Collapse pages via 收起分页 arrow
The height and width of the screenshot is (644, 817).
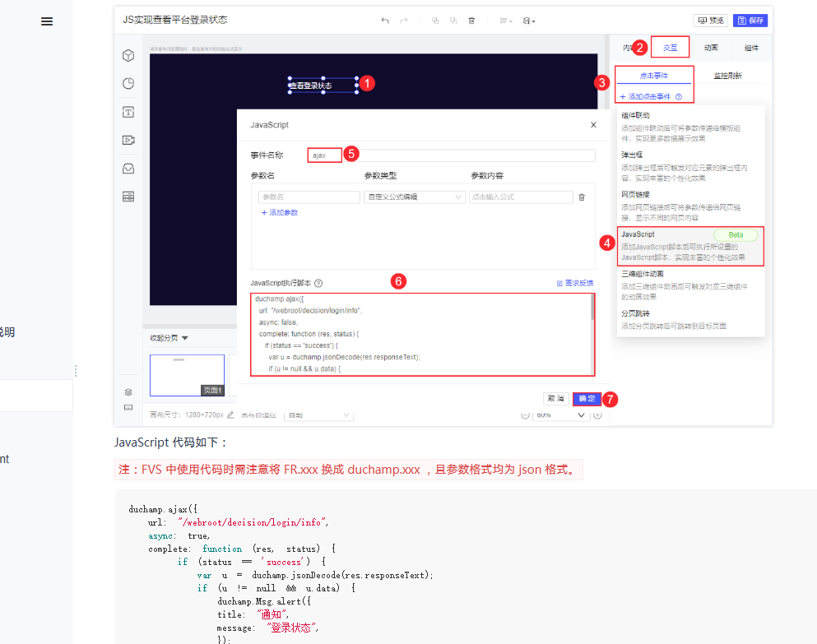pyautogui.click(x=185, y=338)
